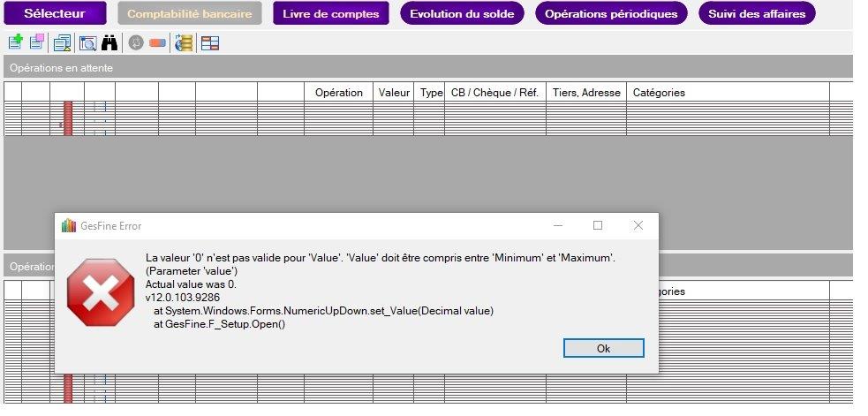Image resolution: width=868 pixels, height=416 pixels.
Task: Click the Tiers, Adresse column header
Action: pyautogui.click(x=586, y=93)
